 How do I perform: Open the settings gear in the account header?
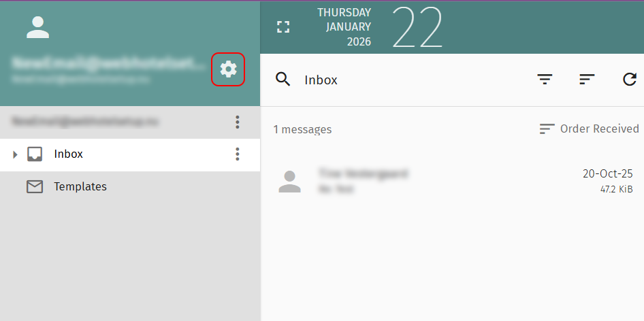coord(228,69)
